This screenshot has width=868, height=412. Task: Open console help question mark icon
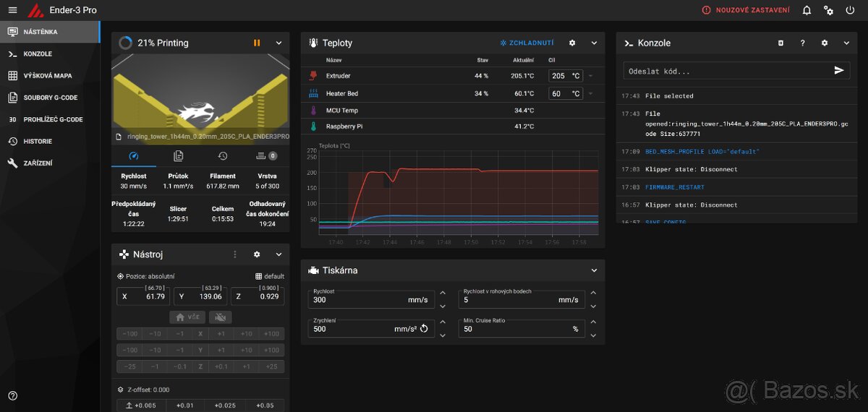coord(802,43)
